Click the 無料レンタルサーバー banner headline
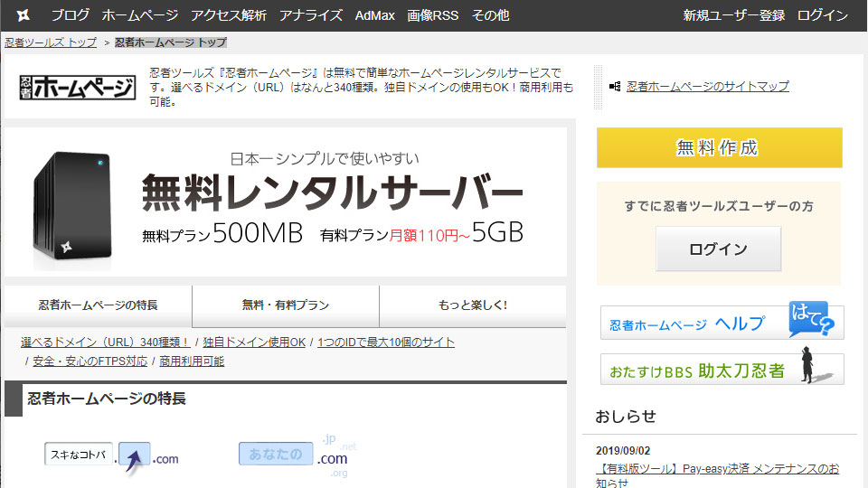The image size is (868, 488). (332, 193)
